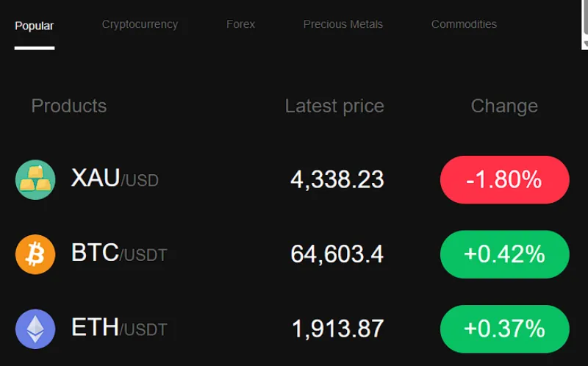Click the ETH price 1,913.87
The width and height of the screenshot is (588, 366).
[x=337, y=329]
